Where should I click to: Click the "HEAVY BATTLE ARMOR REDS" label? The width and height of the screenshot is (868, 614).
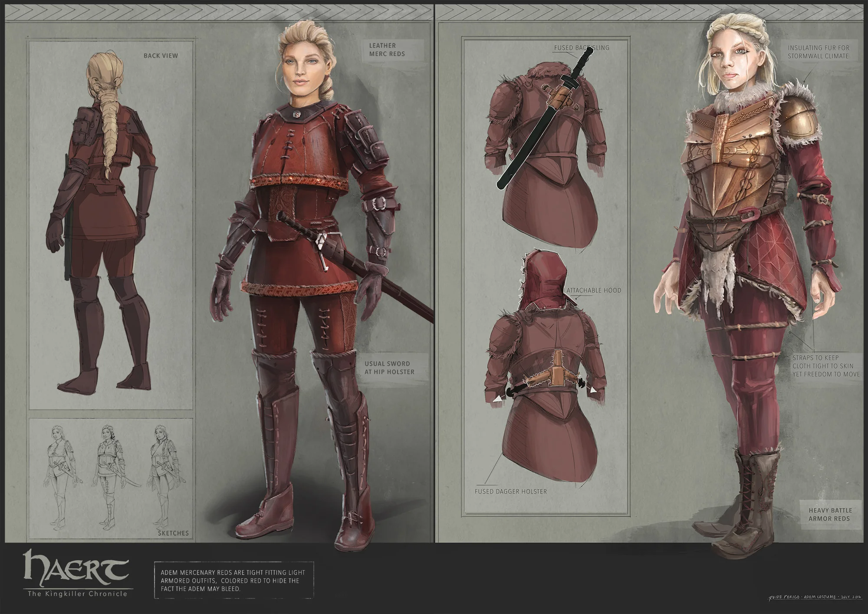(830, 515)
